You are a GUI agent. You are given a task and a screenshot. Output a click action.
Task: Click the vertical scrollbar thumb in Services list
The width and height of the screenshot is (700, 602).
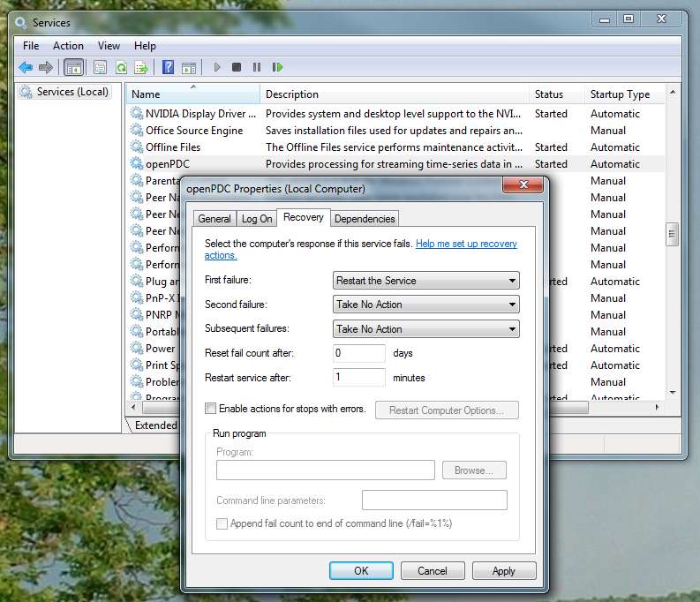pyautogui.click(x=672, y=234)
